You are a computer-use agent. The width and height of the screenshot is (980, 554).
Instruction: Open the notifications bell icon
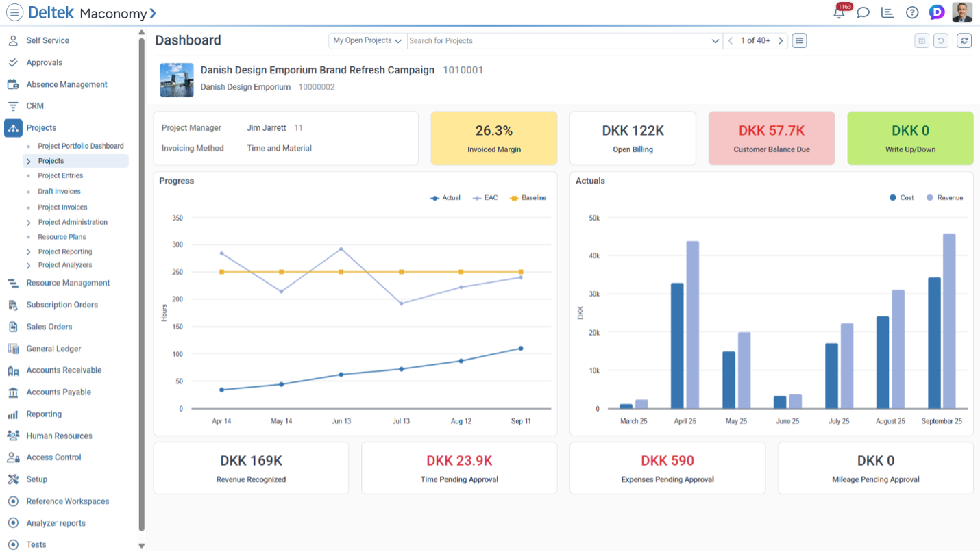coord(839,12)
